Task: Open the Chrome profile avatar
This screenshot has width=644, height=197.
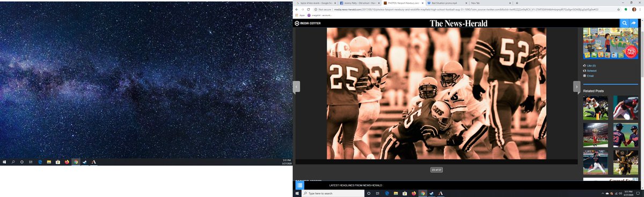Action: click(634, 10)
